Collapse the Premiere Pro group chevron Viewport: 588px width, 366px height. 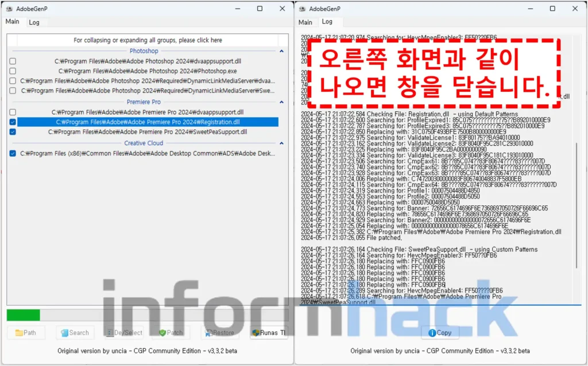click(x=281, y=102)
